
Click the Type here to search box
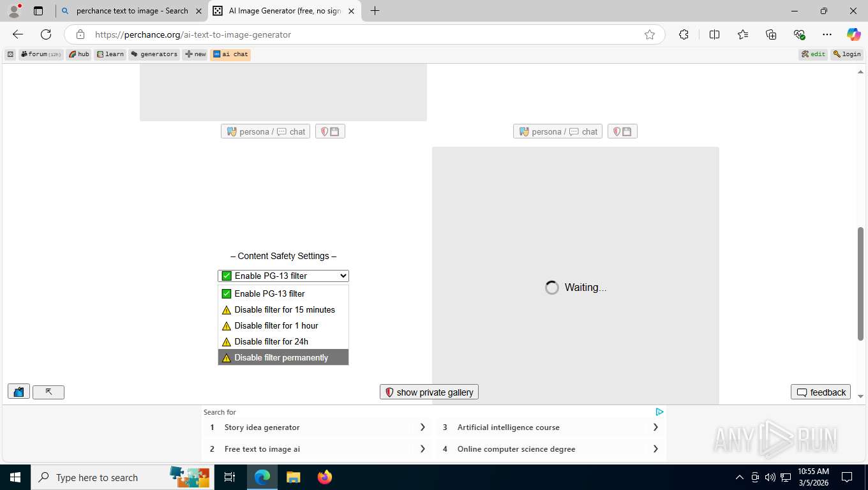click(x=122, y=477)
